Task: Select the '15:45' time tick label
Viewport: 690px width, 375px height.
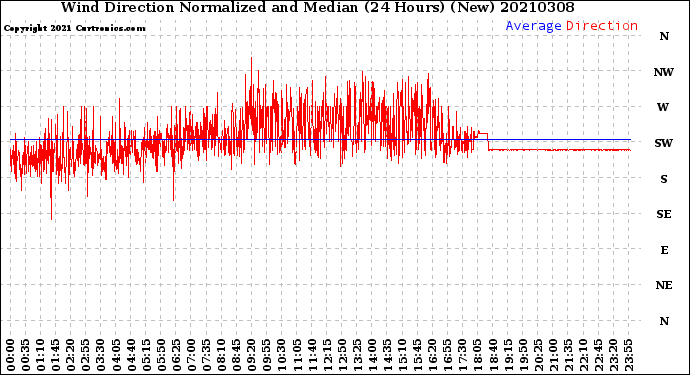Action: point(417,355)
